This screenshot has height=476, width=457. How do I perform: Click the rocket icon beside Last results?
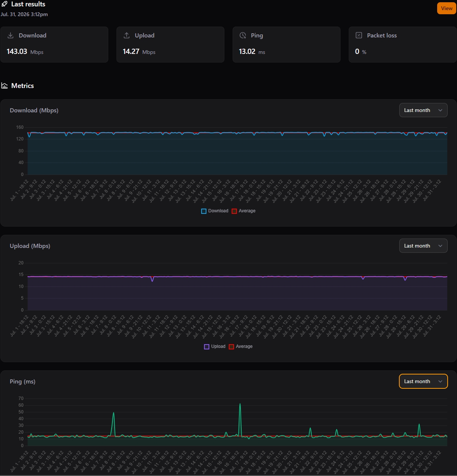coord(4,4)
